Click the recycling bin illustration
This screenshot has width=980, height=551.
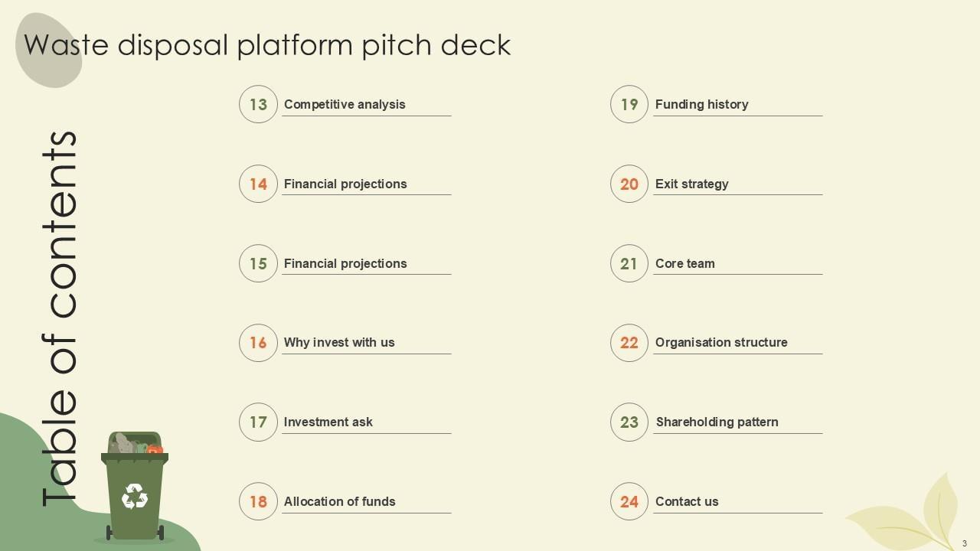click(135, 487)
